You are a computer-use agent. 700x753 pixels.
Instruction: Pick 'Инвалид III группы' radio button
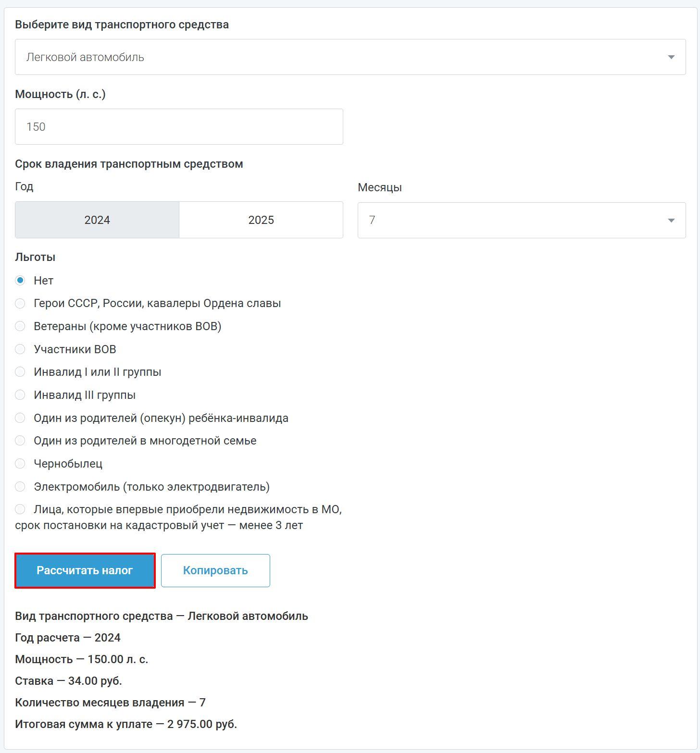[x=20, y=395]
